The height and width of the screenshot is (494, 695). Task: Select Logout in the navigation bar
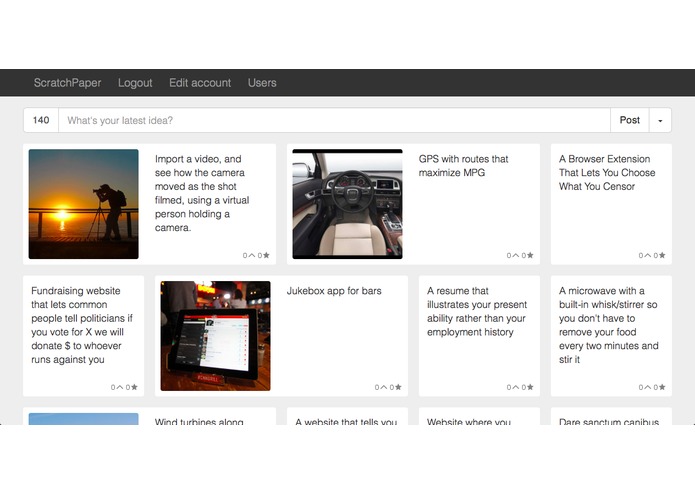click(135, 83)
